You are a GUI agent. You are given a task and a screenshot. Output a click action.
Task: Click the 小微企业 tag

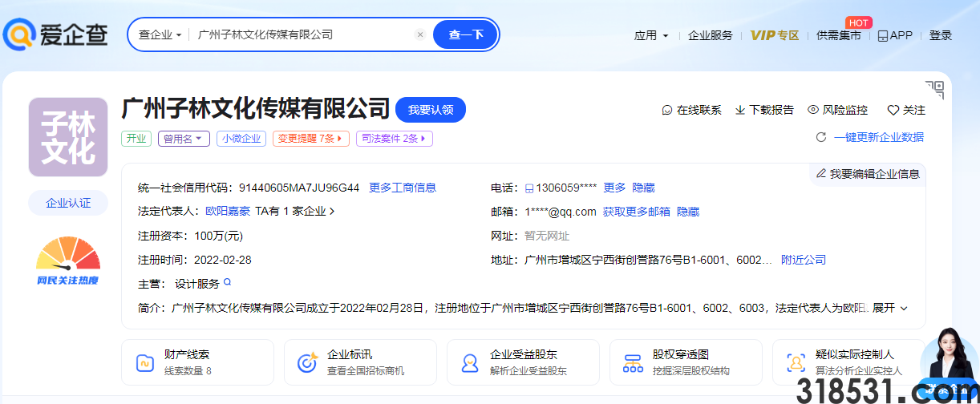(241, 139)
